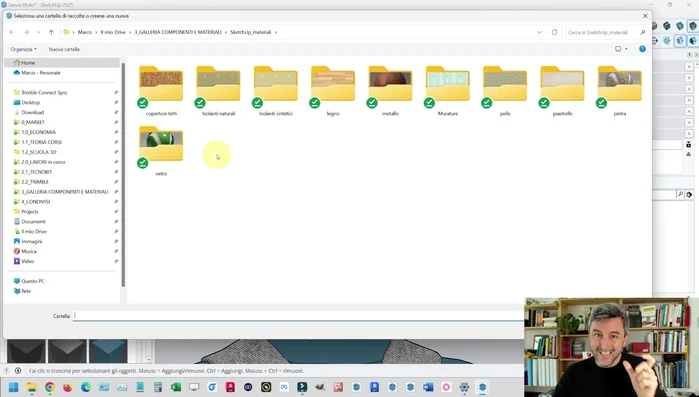Open Settings gear on the taskbar

click(464, 387)
